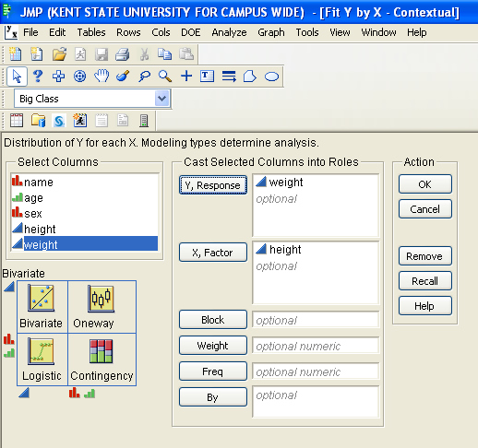Image resolution: width=478 pixels, height=448 pixels.
Task: Open the Analyze menu
Action: tap(229, 32)
